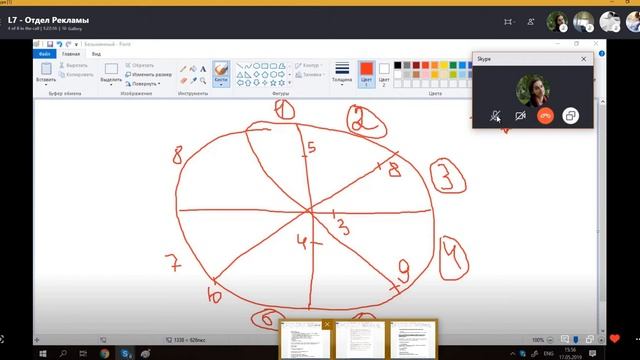The image size is (640, 360).
Task: Click the Вырезать cut button
Action: [73, 65]
